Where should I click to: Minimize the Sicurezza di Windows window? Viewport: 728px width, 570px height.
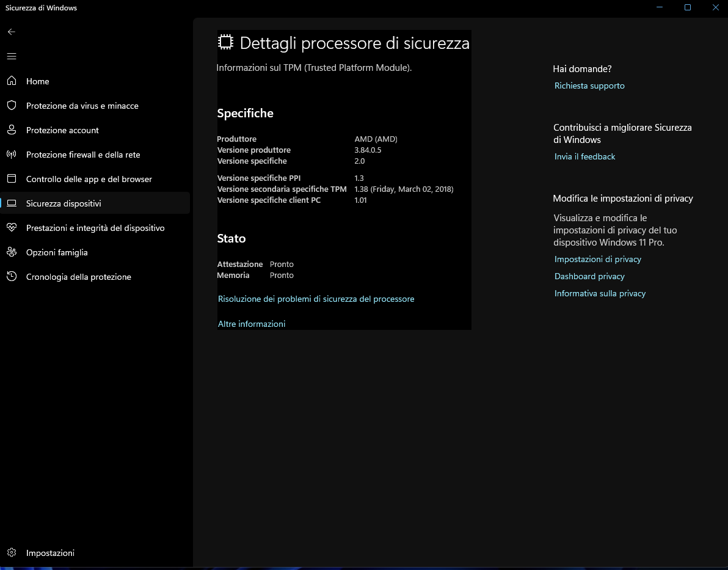pos(659,7)
